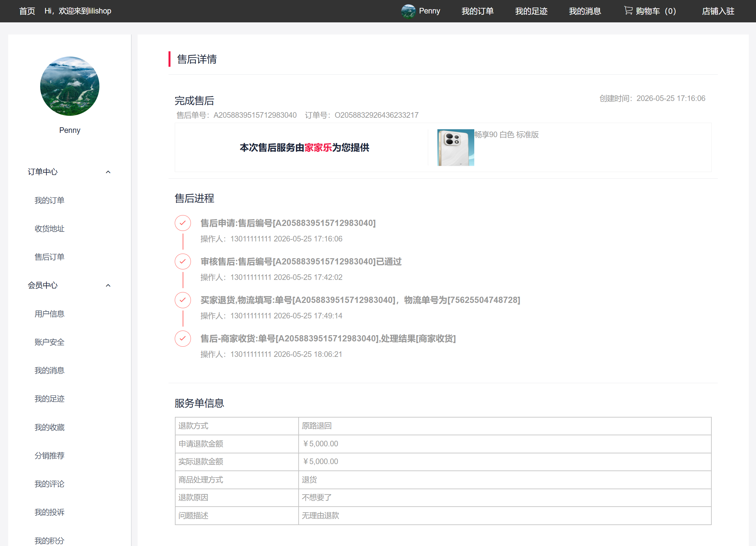Toggle the 订单中心 menu group label
The image size is (756, 546).
43,172
